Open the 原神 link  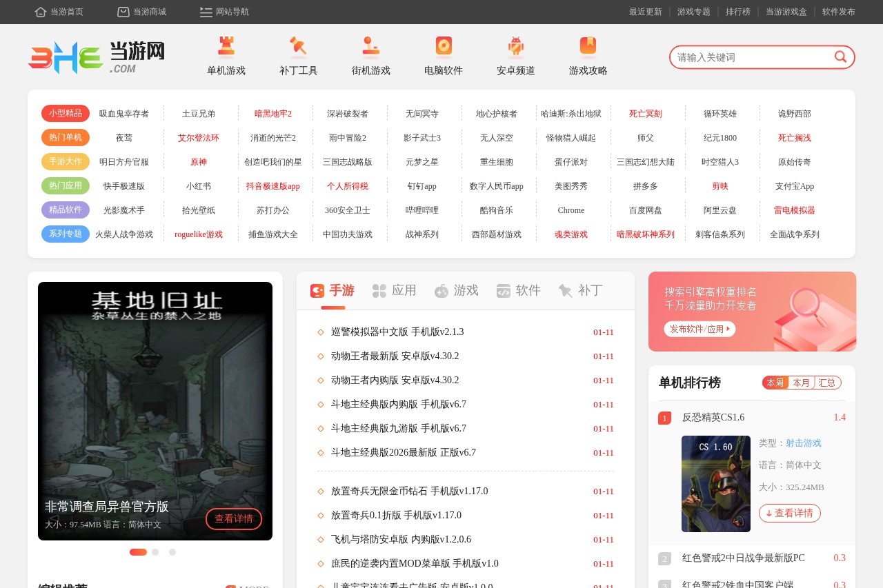coord(199,162)
